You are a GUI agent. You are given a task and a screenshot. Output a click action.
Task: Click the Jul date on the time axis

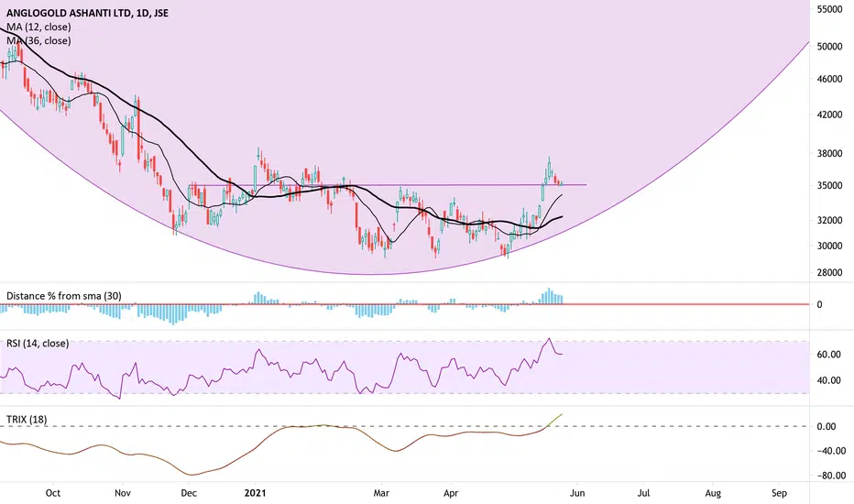644,493
